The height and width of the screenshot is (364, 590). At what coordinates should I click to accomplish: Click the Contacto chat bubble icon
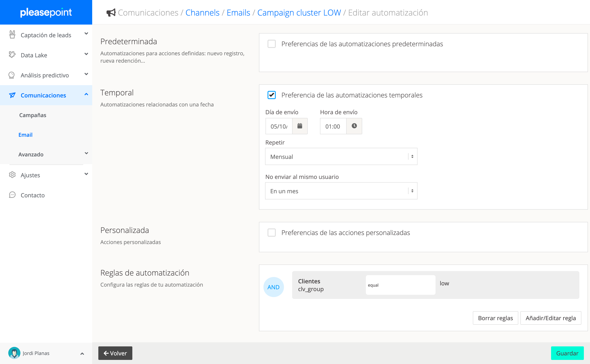pyautogui.click(x=12, y=195)
